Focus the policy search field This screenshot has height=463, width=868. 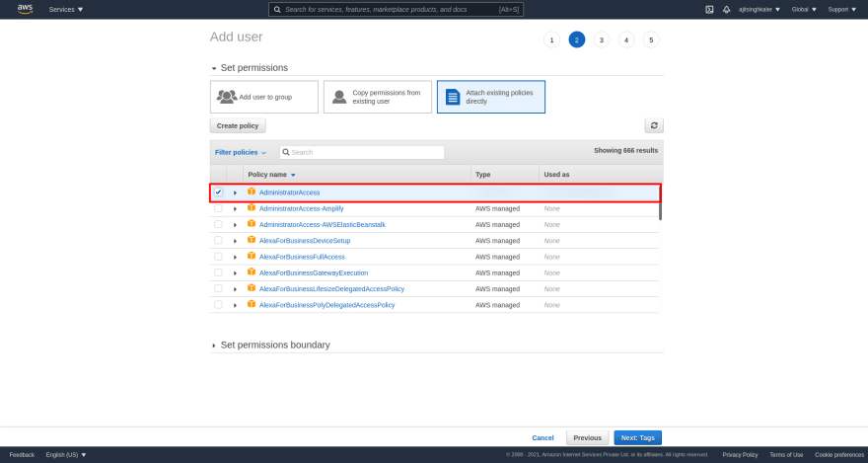point(362,152)
